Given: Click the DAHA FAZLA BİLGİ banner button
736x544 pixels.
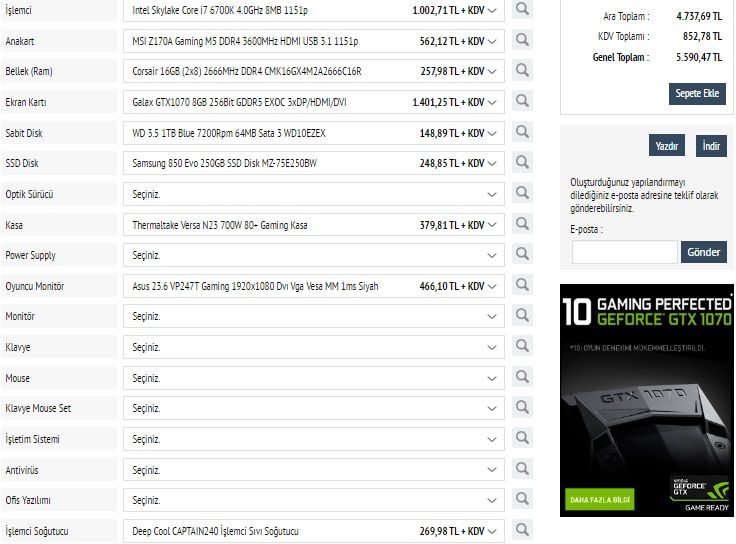Looking at the screenshot, I should (x=599, y=500).
